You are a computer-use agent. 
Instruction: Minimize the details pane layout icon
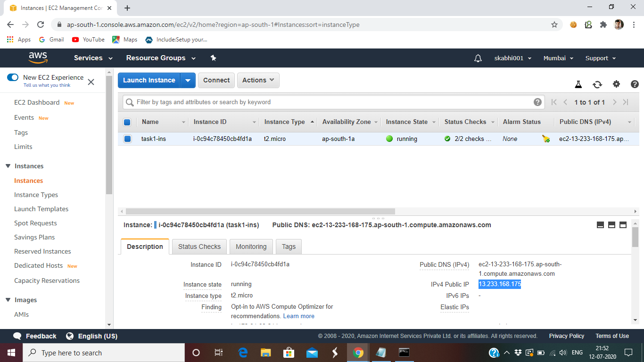click(601, 225)
